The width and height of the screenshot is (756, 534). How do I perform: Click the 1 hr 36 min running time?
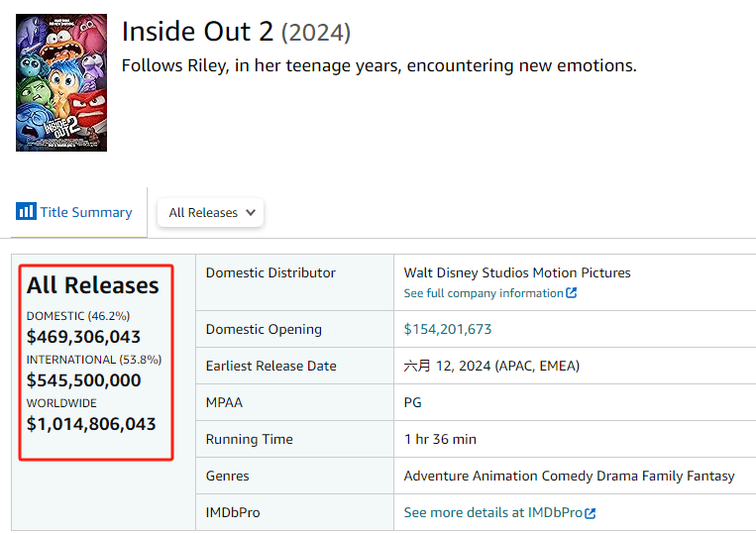[440, 439]
